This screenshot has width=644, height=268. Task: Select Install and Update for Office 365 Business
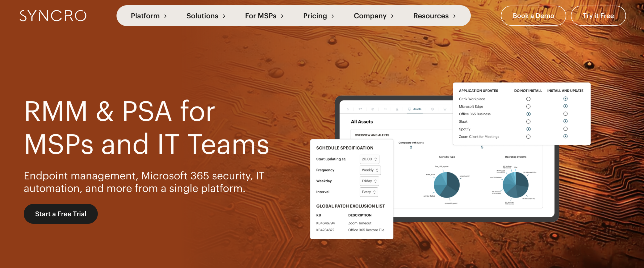click(x=565, y=114)
